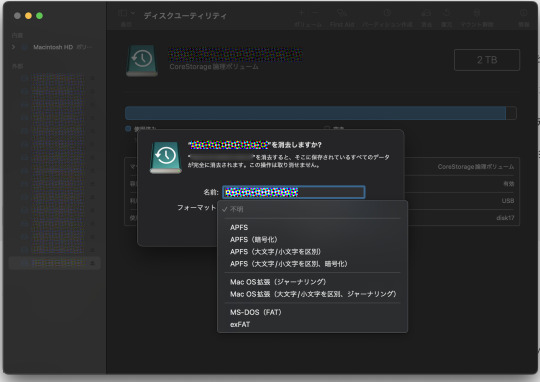Click the yellow minimize window button
The width and height of the screenshot is (540, 382).
coord(29,16)
